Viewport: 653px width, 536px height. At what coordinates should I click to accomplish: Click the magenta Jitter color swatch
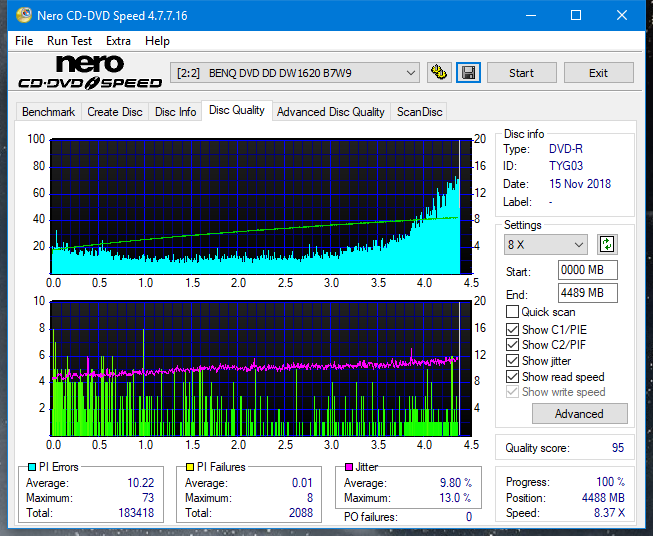[x=349, y=467]
